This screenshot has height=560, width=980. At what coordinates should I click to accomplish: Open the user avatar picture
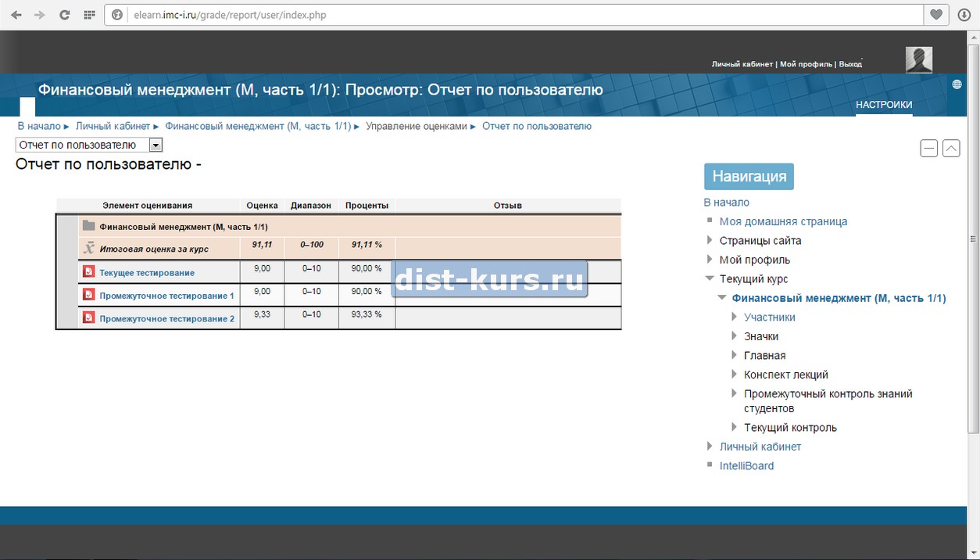(918, 59)
